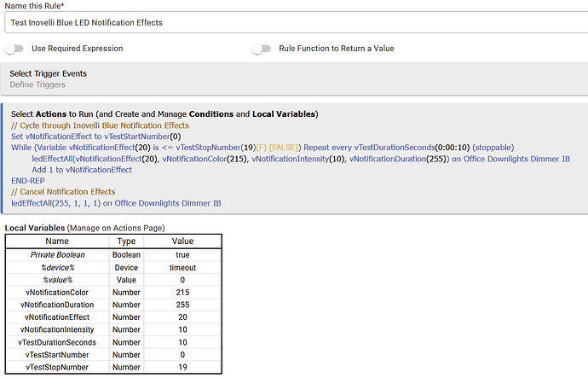The image size is (588, 378).
Task: Select the END-REP action line
Action: (x=28, y=181)
